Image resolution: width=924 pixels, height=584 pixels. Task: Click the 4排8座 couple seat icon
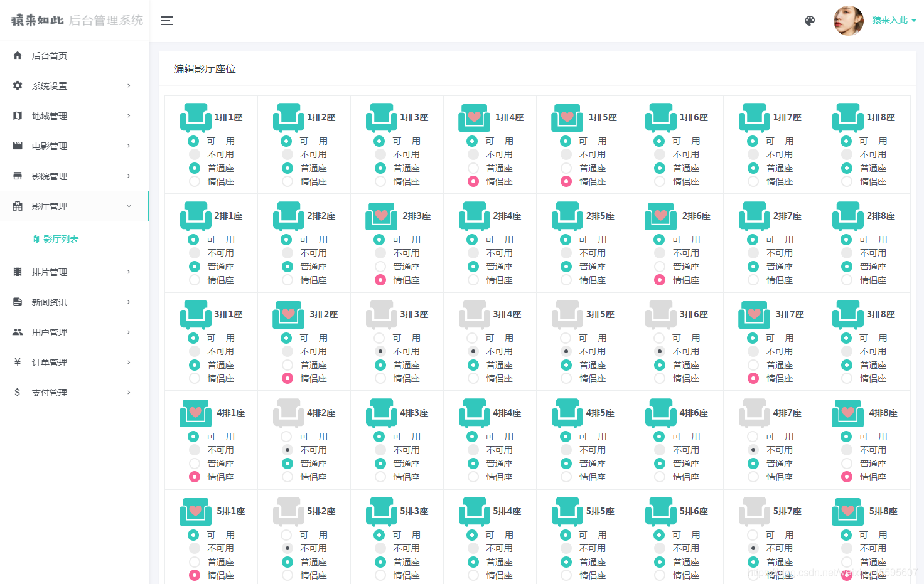(848, 413)
